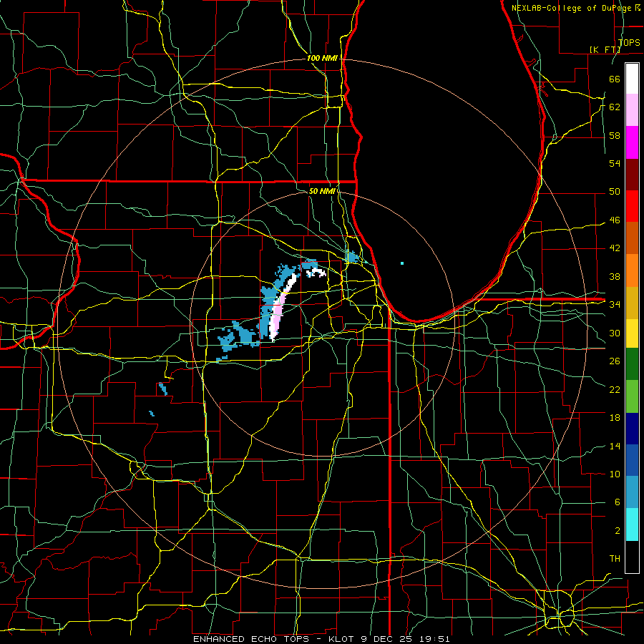This screenshot has height=644, width=644.
Task: Click the '100 NMI' range ring label
Action: click(322, 59)
